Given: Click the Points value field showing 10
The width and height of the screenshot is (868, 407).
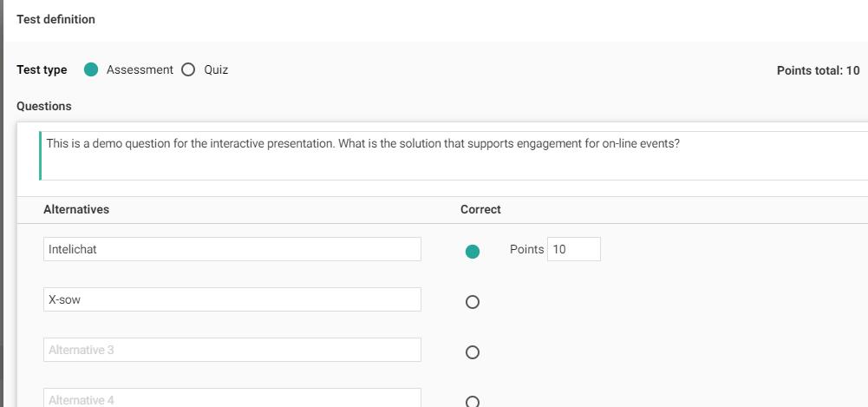Looking at the screenshot, I should tap(573, 249).
